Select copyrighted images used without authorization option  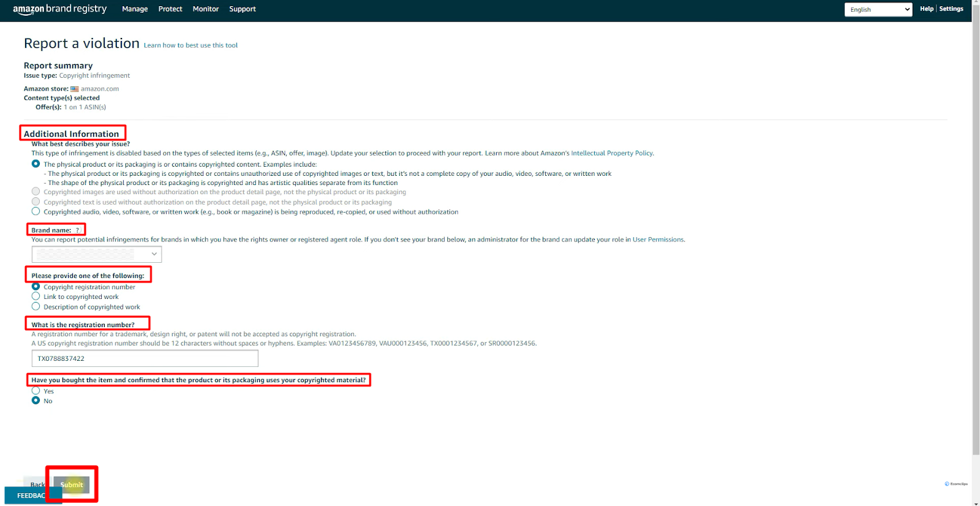[x=36, y=192]
